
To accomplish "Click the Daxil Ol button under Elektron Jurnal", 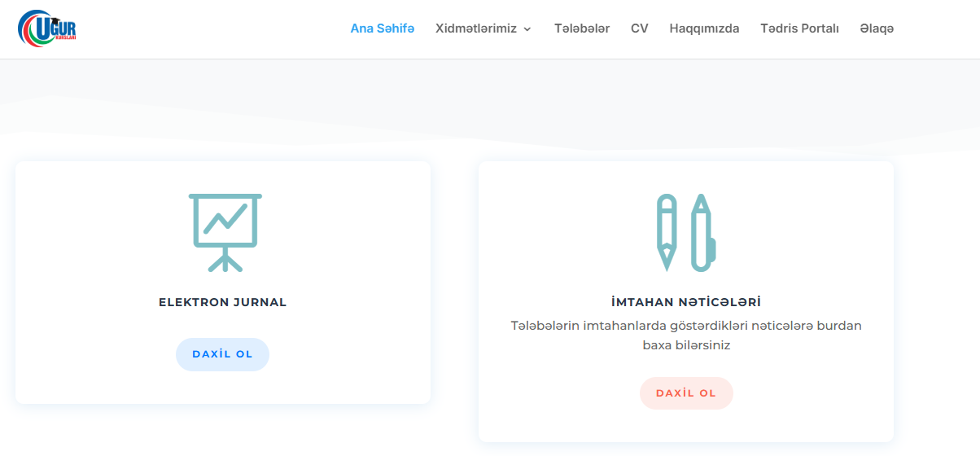I will coord(222,354).
